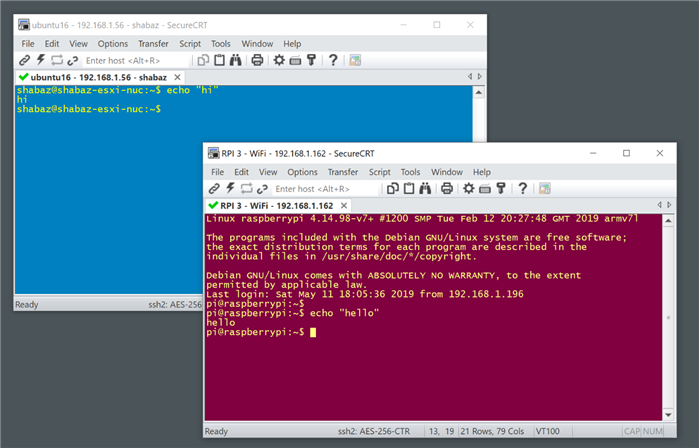
Task: Open Script menu in ubuntu16 window
Action: coord(190,44)
